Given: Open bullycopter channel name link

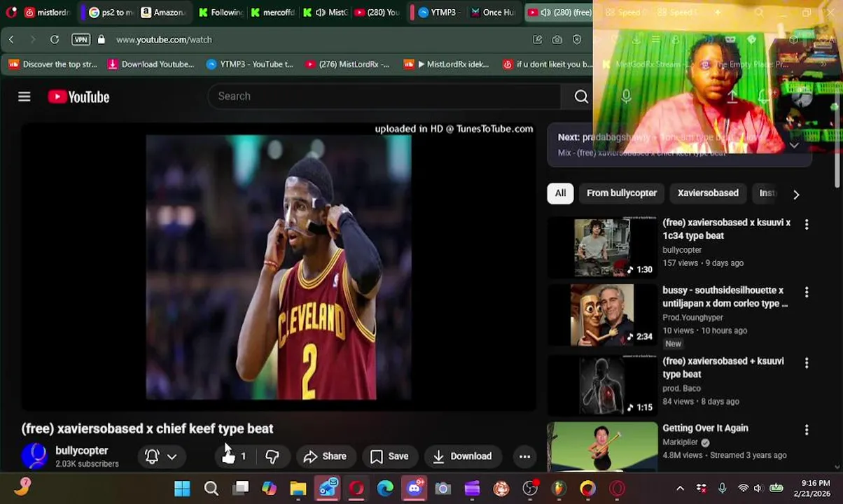Looking at the screenshot, I should tap(82, 451).
